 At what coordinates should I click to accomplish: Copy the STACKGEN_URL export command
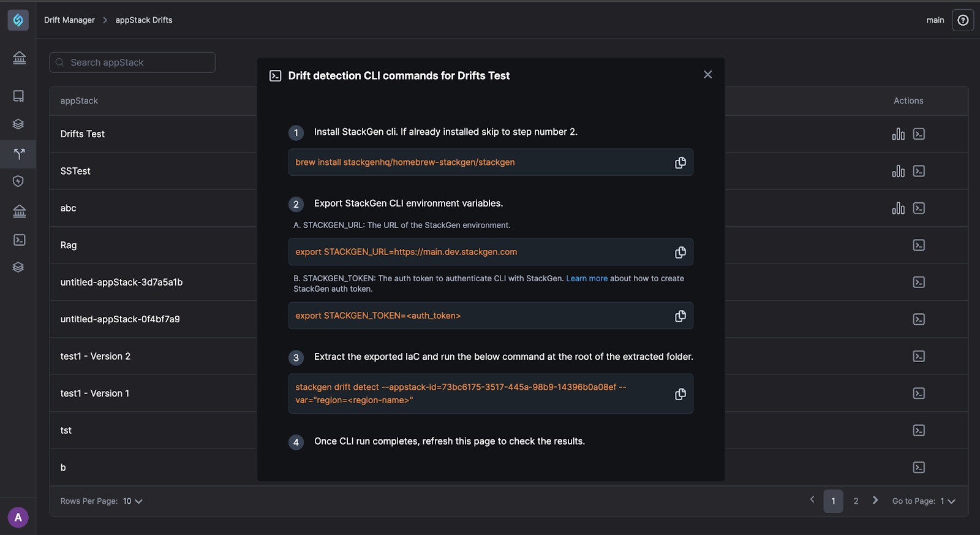680,252
